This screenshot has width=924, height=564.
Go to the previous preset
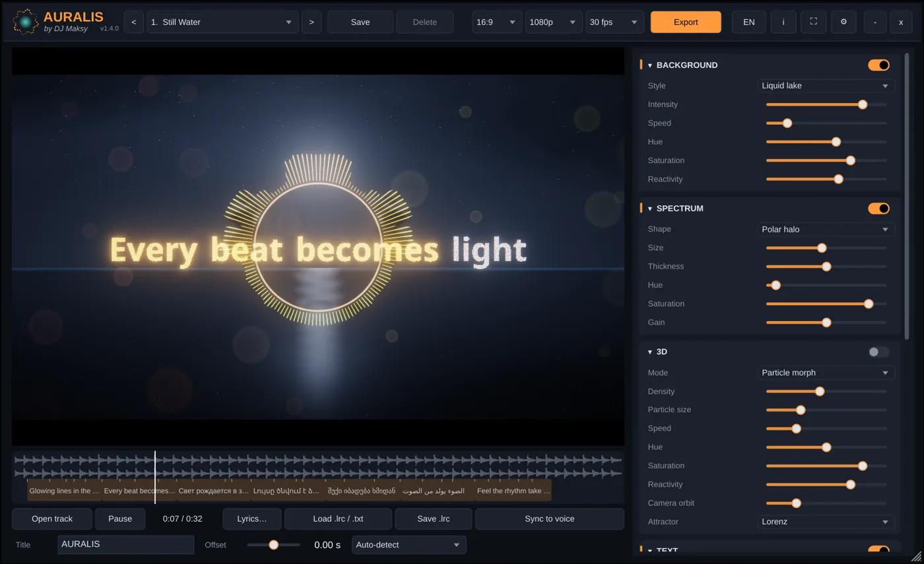tap(133, 22)
